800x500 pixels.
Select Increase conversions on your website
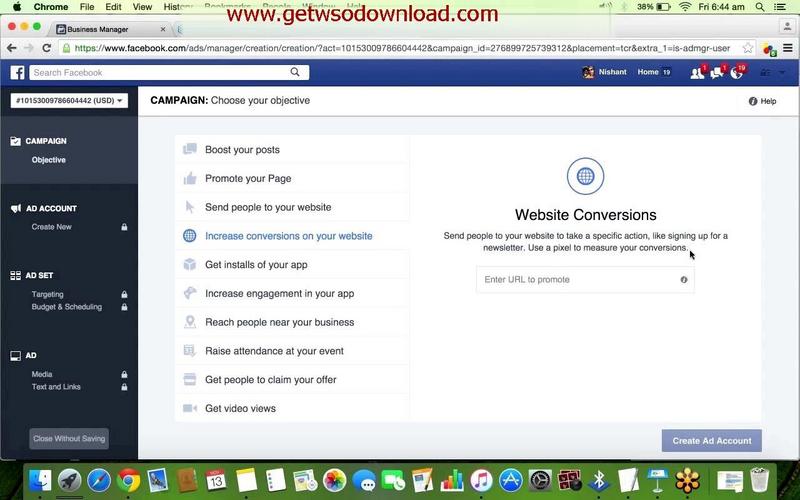[292, 236]
